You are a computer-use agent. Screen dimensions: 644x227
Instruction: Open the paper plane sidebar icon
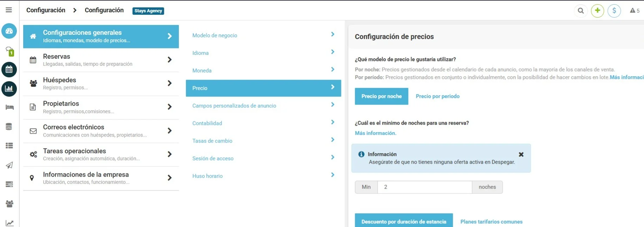pyautogui.click(x=9, y=165)
